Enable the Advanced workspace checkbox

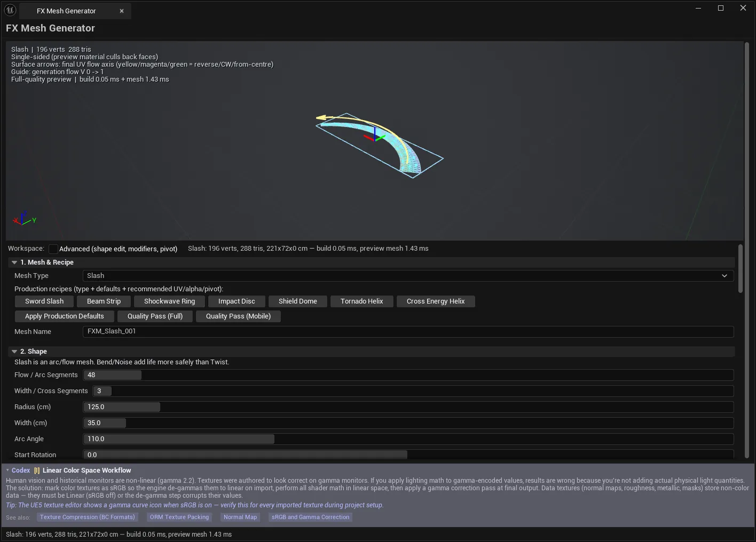pos(53,249)
